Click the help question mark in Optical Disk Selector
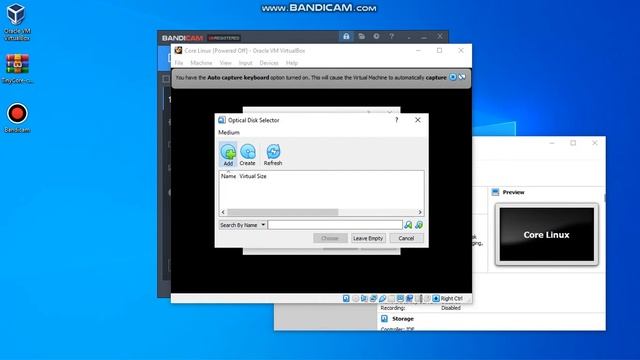Image resolution: width=640 pixels, height=360 pixels. (x=396, y=120)
